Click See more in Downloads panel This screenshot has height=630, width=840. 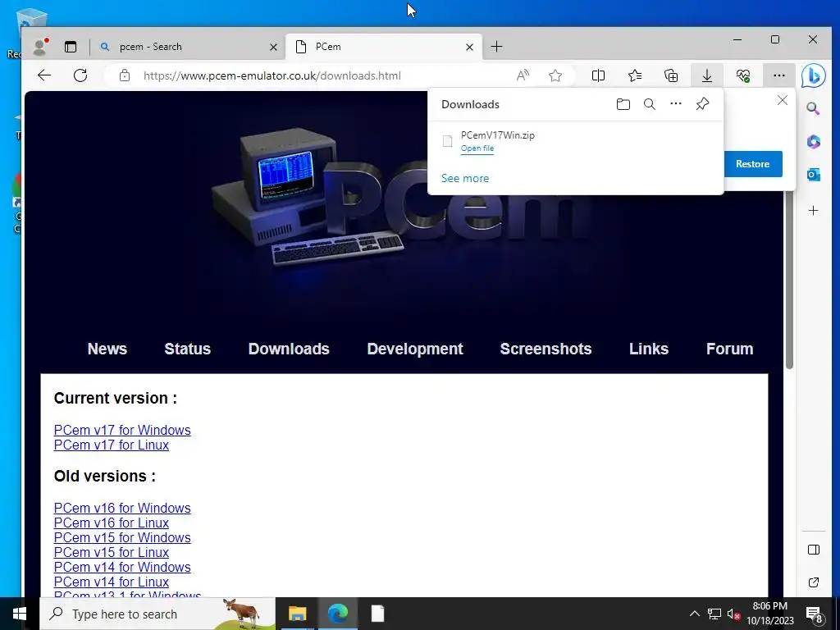(465, 178)
